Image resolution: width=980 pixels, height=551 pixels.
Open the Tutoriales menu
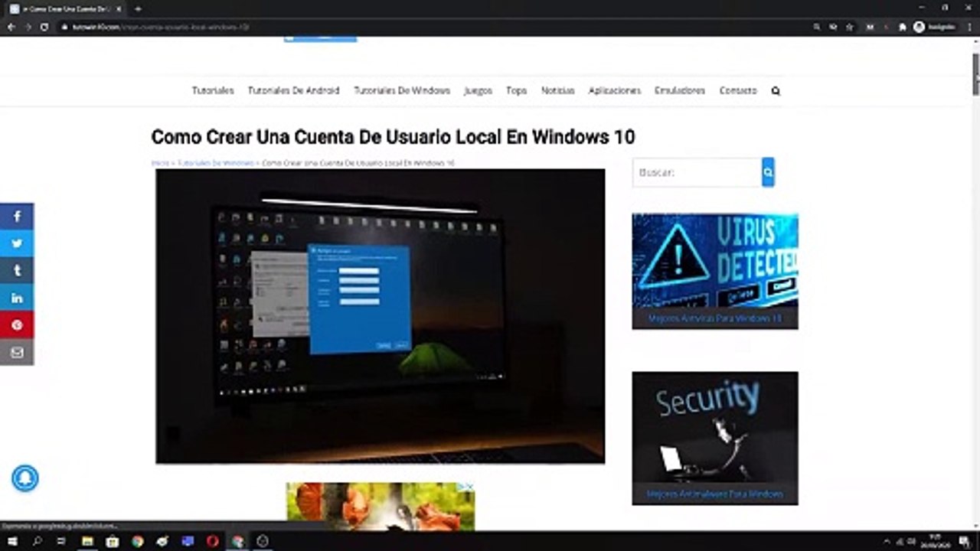(213, 90)
